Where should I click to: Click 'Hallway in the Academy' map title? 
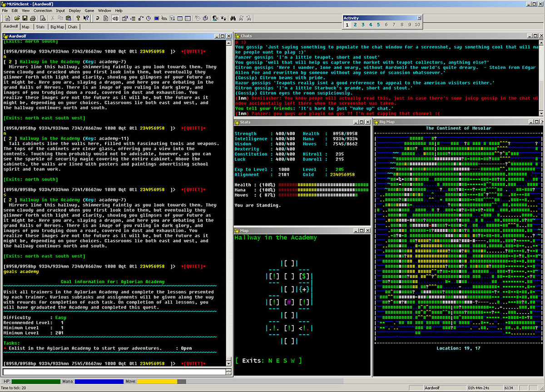click(x=276, y=238)
